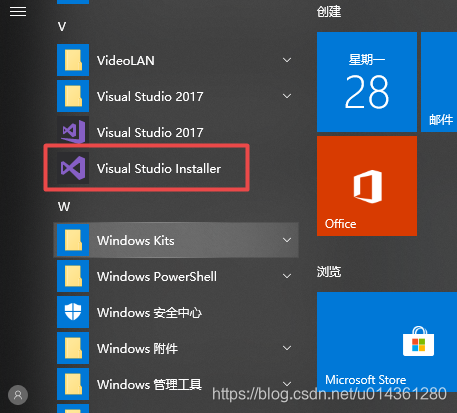Image resolution: width=457 pixels, height=413 pixels.
Task: Open the hamburger menu at top left
Action: point(18,12)
